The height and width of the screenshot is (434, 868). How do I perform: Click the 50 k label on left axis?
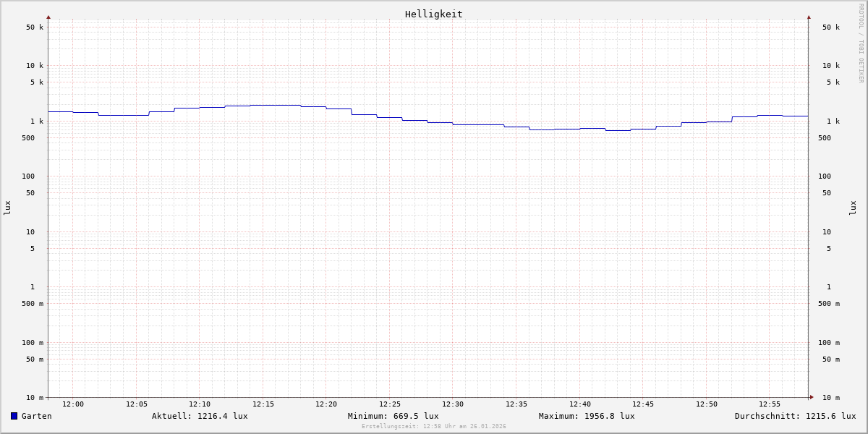[x=35, y=27]
